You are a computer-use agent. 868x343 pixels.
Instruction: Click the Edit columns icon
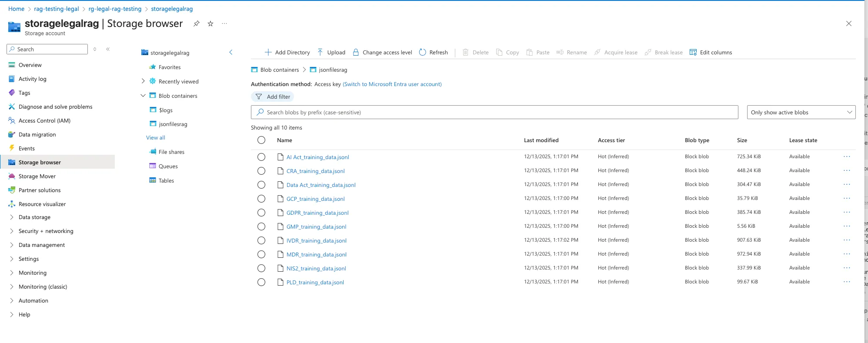click(x=693, y=52)
